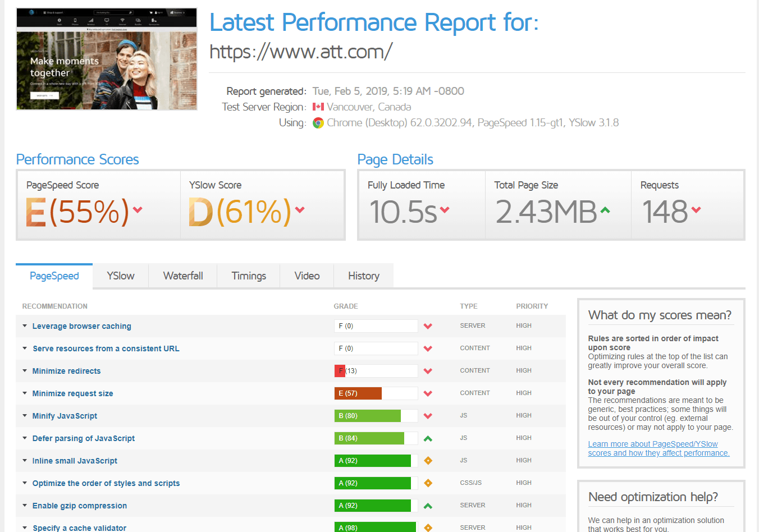The height and width of the screenshot is (532, 759).
Task: Click the D(61%) YSlow score value
Action: tap(240, 212)
